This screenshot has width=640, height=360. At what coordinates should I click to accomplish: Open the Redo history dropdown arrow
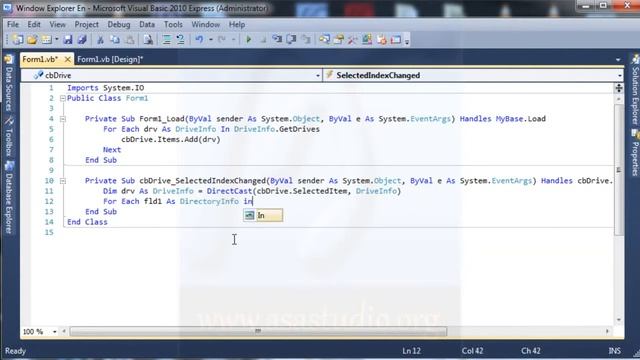tap(233, 40)
